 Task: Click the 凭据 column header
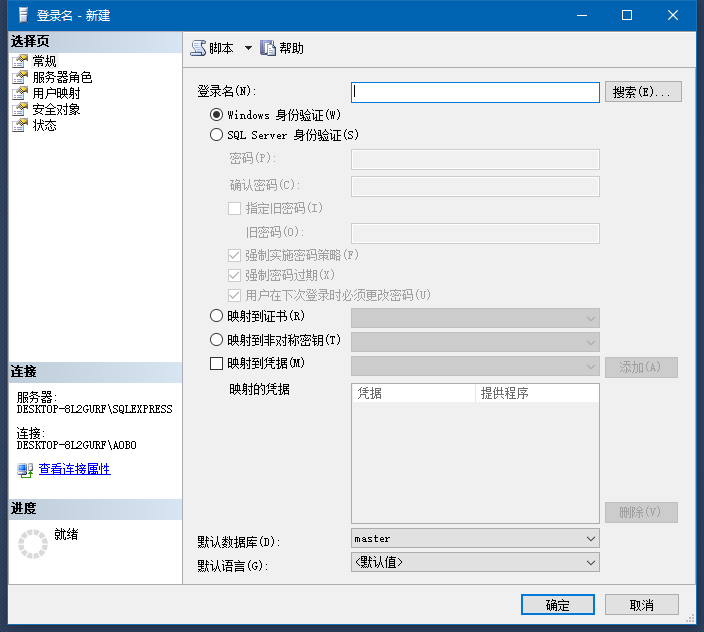click(x=414, y=393)
